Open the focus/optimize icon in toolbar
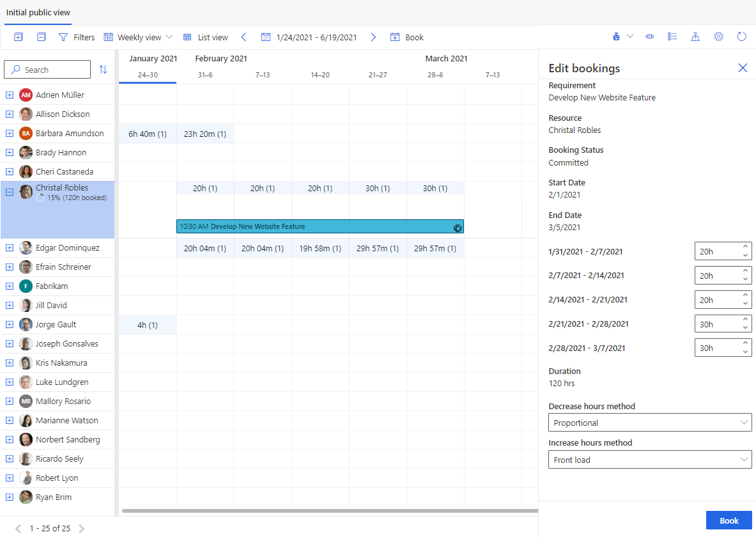 (616, 36)
